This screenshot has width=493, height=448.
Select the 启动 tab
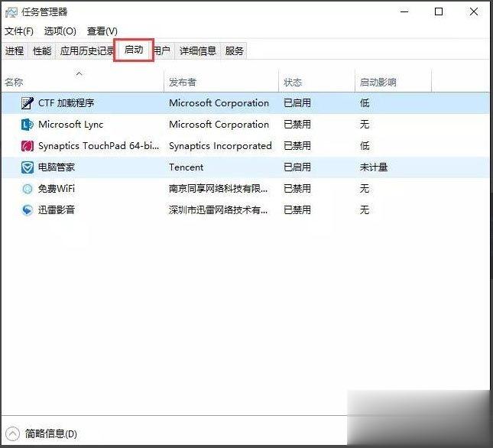[134, 50]
